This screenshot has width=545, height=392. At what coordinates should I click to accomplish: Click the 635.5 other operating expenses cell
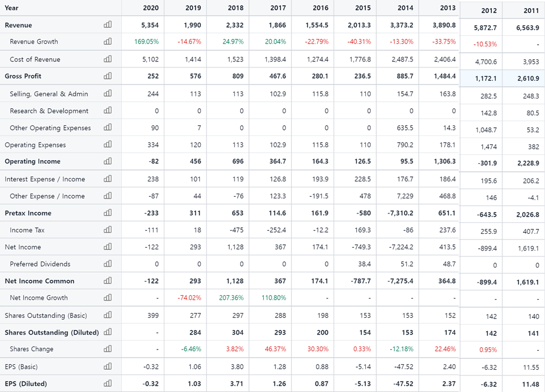tap(405, 128)
